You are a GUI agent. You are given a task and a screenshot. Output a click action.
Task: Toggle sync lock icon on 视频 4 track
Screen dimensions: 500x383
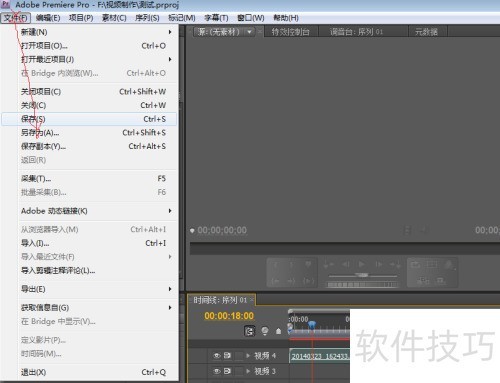227,355
